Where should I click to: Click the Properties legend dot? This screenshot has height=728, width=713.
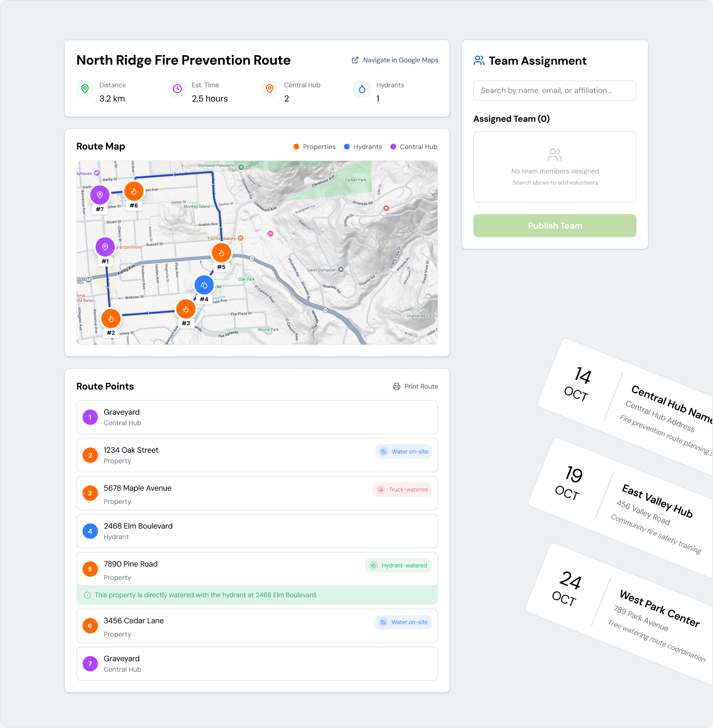pos(296,147)
